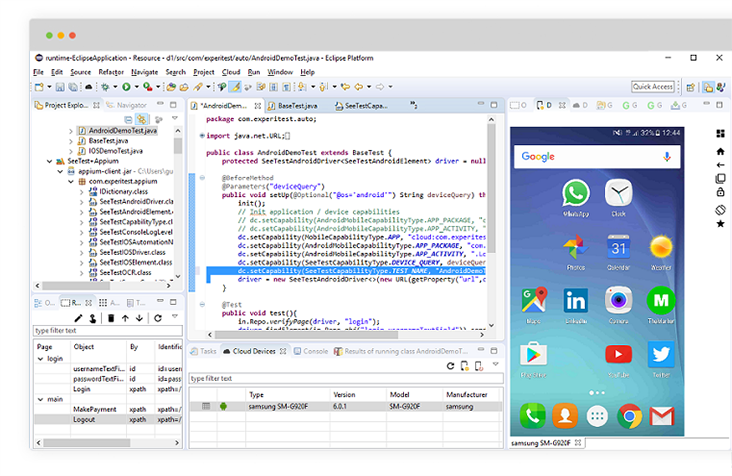
Task: Launch LinkedIn app on the device
Action: click(575, 300)
